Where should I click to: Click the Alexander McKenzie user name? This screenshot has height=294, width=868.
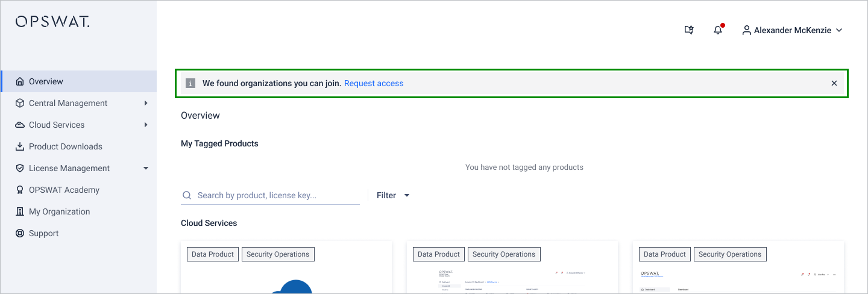[793, 30]
